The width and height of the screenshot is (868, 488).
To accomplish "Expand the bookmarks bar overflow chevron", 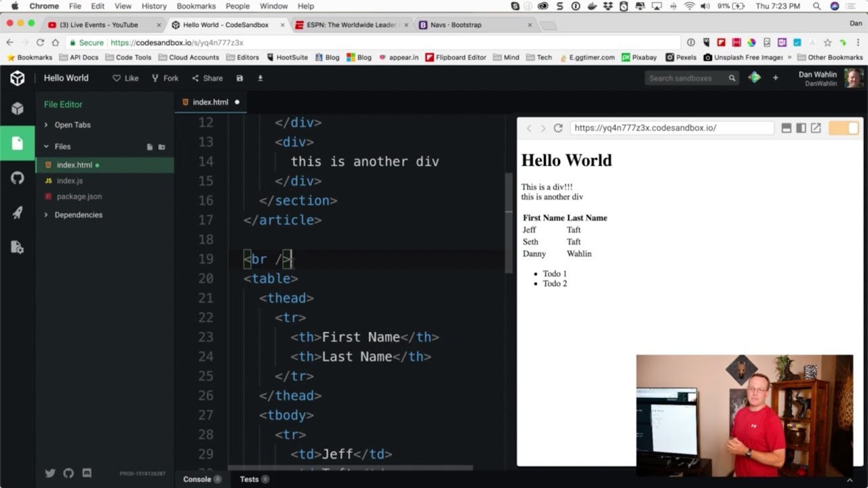I will 789,58.
